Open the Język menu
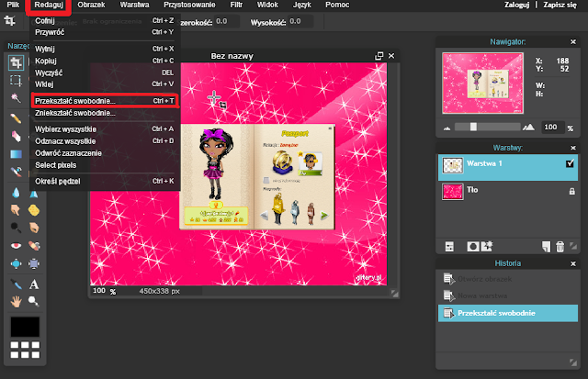Viewport: 588px width, 379px height. point(302,5)
